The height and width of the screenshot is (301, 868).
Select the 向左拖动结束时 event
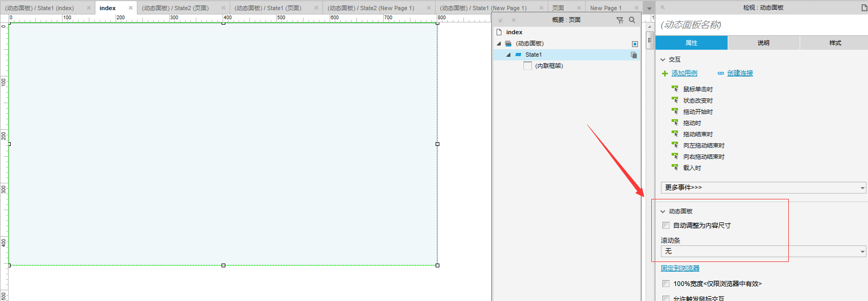pos(704,145)
